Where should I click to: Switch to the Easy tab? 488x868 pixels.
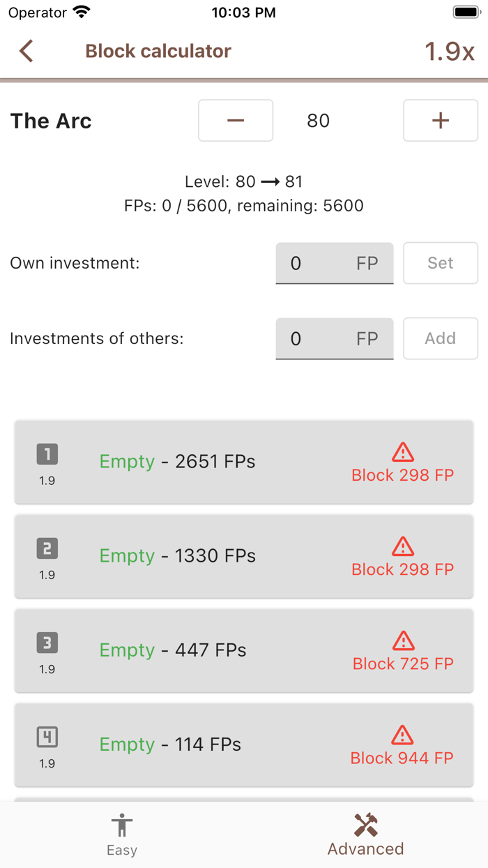(122, 835)
